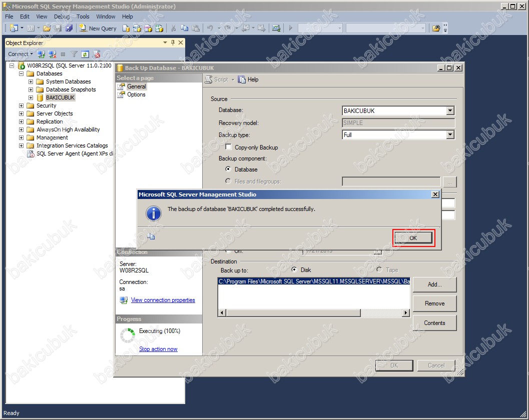
Task: Select the Database backup component radio
Action: 228,169
